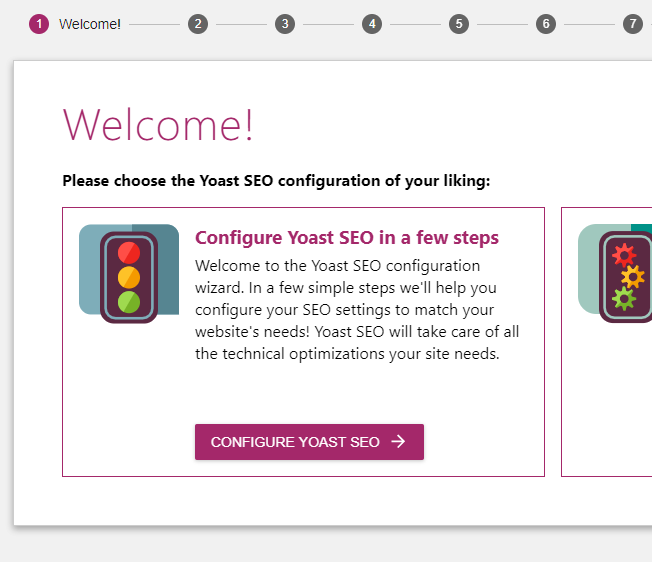This screenshot has width=652, height=562.
Task: Click the orange light on the traffic light
Action: [x=129, y=277]
